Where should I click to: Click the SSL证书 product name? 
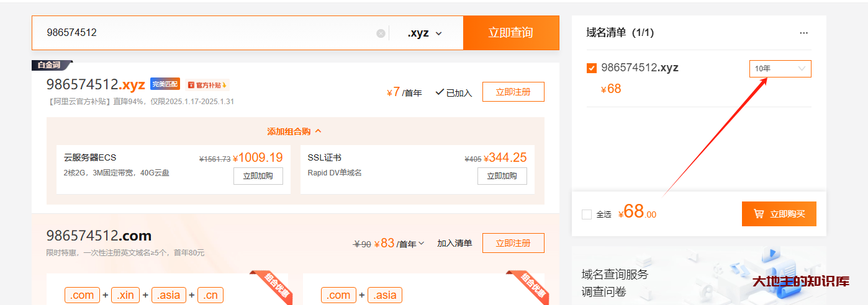[x=325, y=157]
